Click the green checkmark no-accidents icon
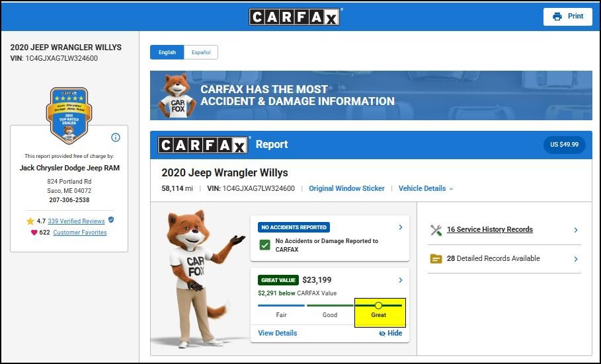Viewport: 601px width, 364px height. (264, 245)
